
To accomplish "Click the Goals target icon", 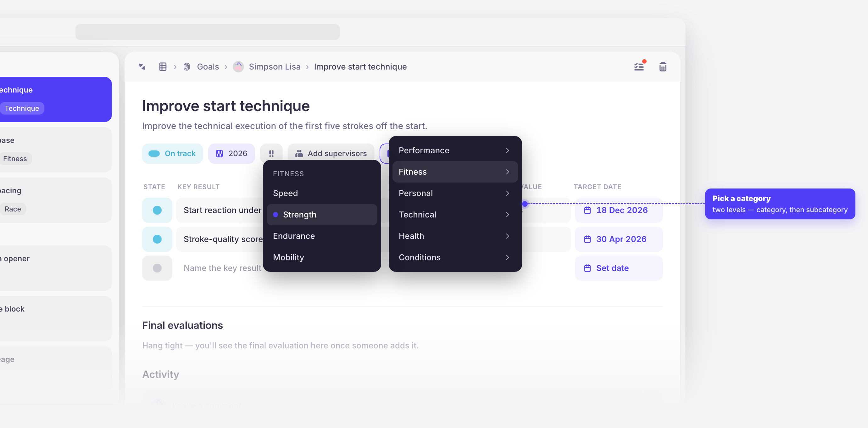I will (187, 67).
